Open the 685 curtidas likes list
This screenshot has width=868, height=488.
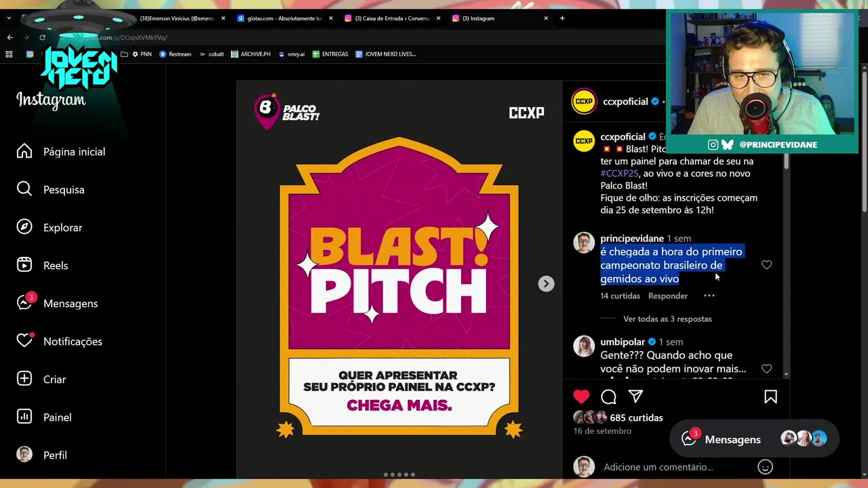pyautogui.click(x=636, y=418)
